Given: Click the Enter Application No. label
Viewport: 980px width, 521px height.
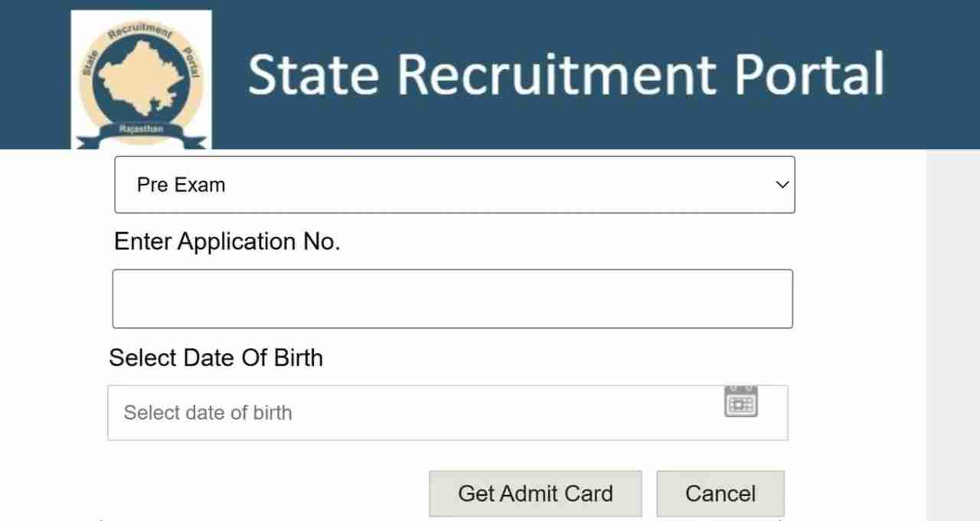Looking at the screenshot, I should coord(227,242).
